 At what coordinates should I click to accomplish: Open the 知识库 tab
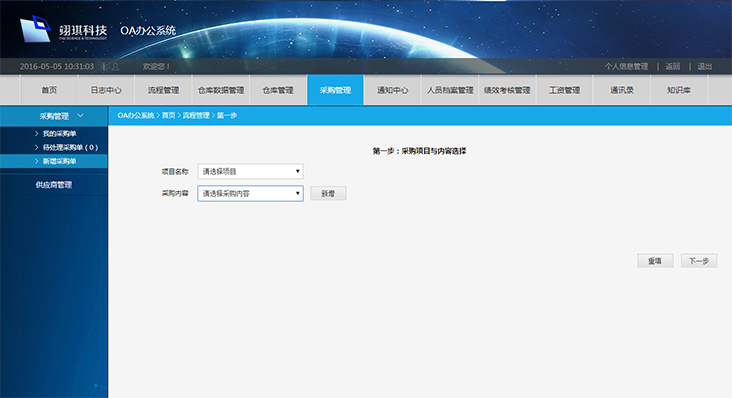tap(679, 90)
